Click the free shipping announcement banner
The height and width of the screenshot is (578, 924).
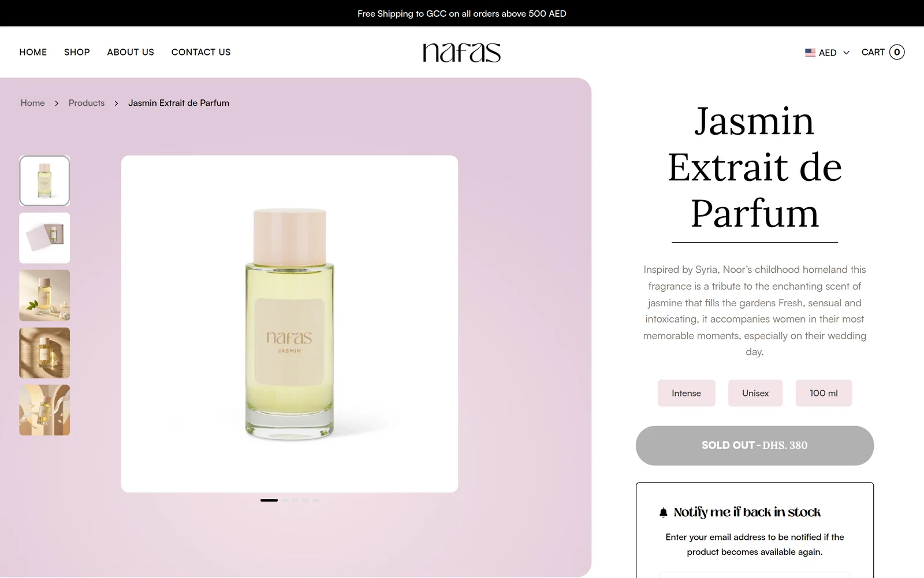point(462,13)
